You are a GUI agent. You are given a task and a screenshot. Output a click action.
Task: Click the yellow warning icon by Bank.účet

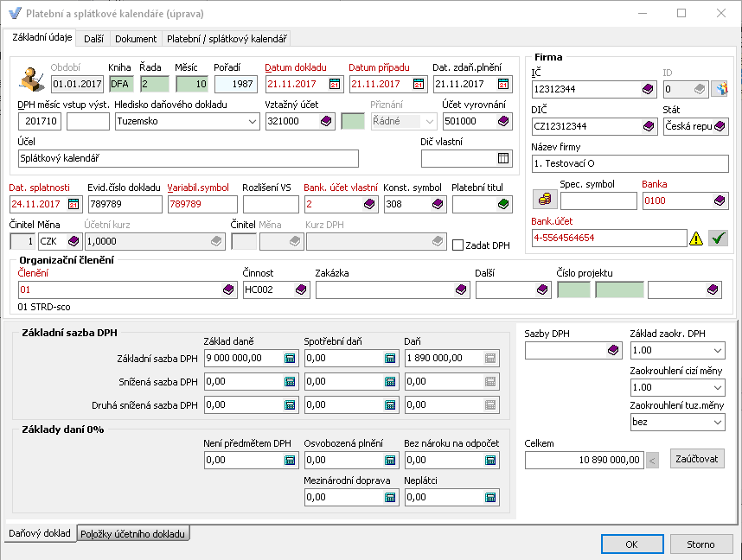click(696, 239)
